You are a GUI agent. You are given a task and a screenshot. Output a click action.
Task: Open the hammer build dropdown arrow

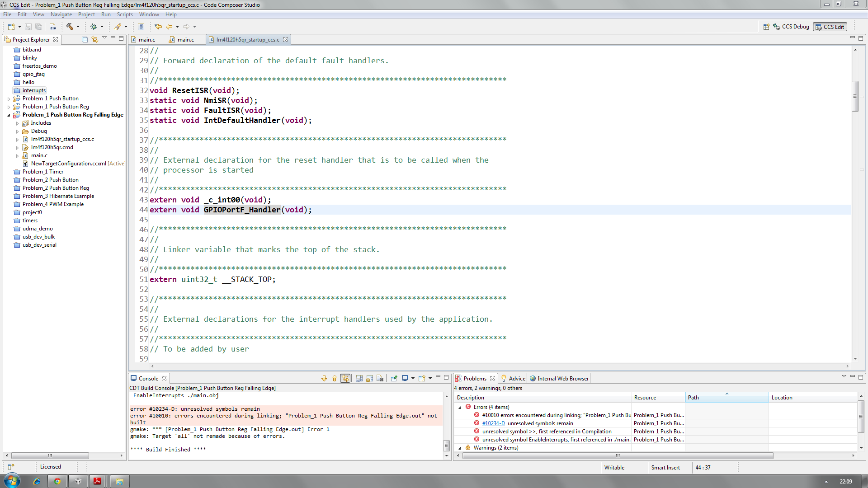coord(78,27)
